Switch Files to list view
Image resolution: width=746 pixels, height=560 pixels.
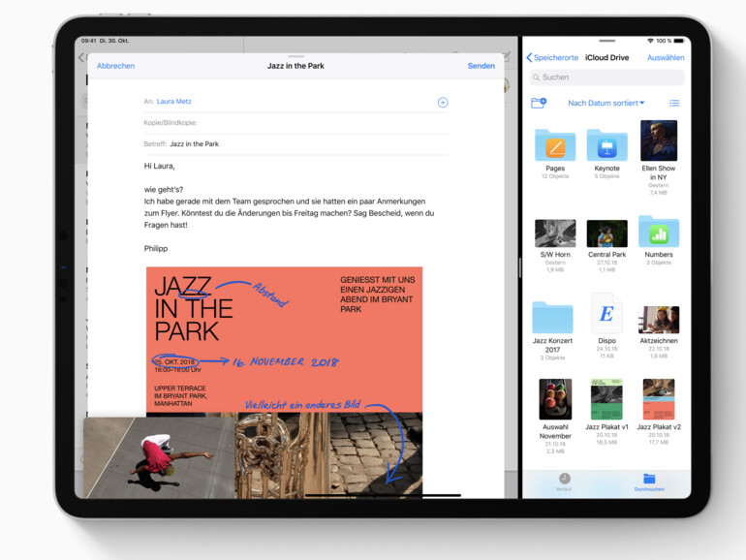(674, 103)
